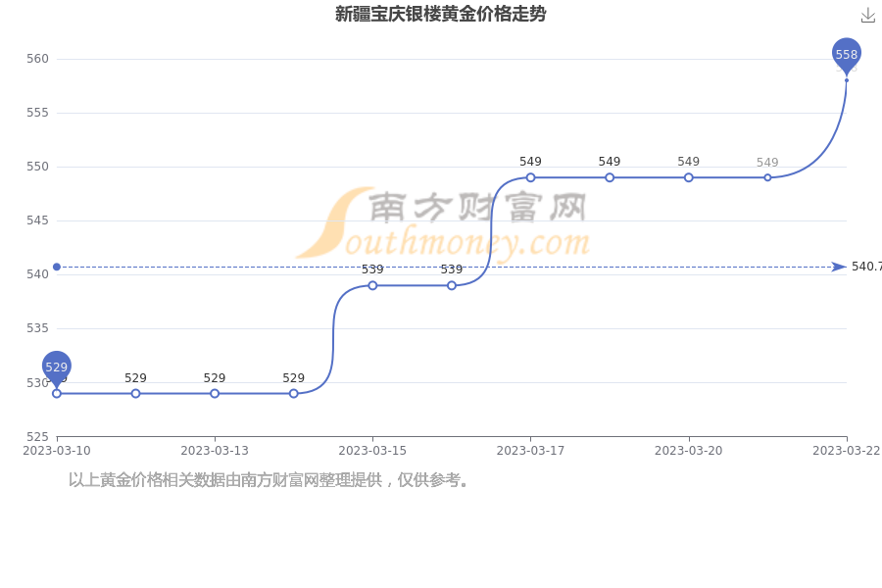Click the x-axis label 2023-03-20
Viewport: 882px width, 588px height.
point(689,450)
